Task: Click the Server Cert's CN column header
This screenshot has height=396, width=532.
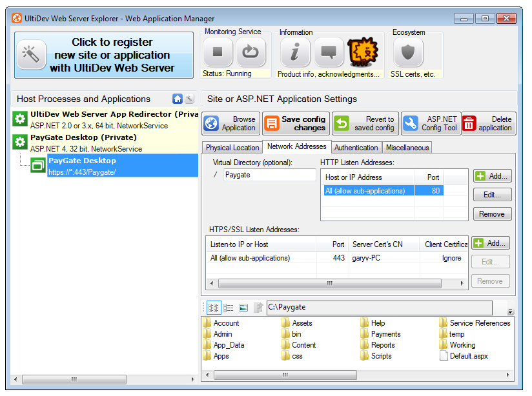Action: pos(384,244)
